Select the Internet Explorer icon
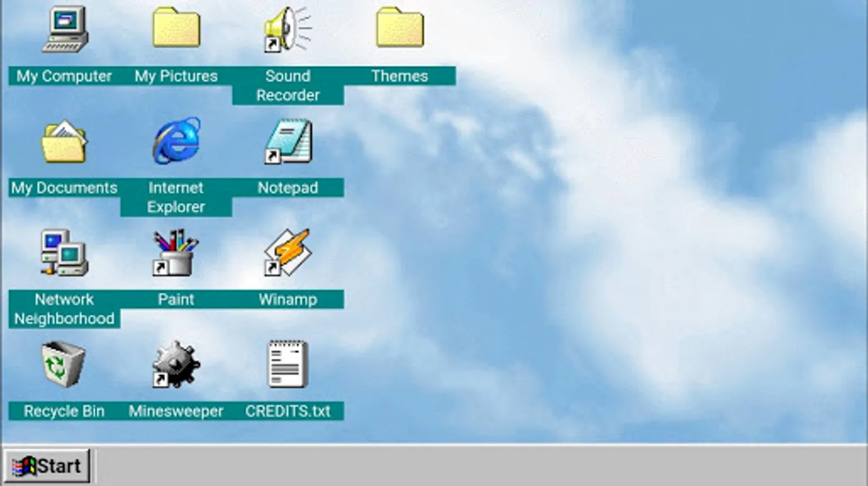 point(176,141)
